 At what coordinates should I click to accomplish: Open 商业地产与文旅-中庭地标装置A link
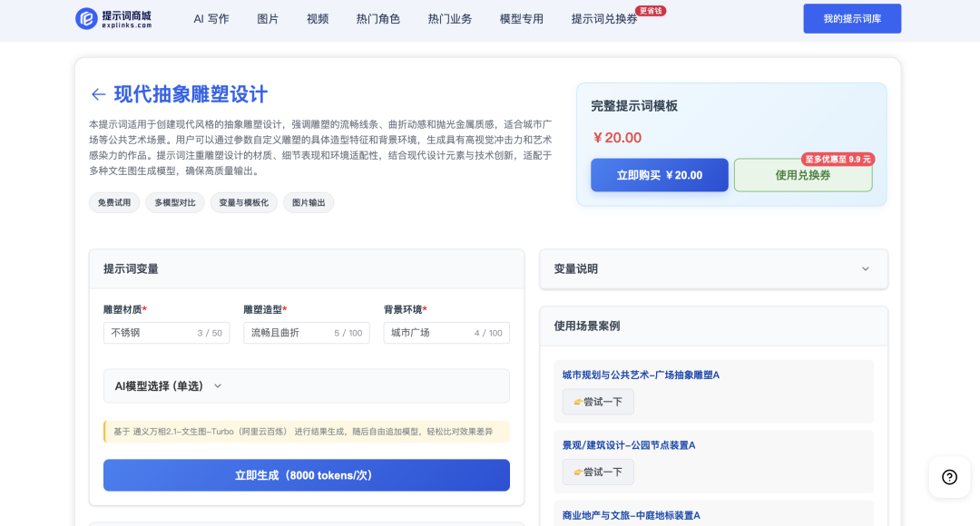632,515
